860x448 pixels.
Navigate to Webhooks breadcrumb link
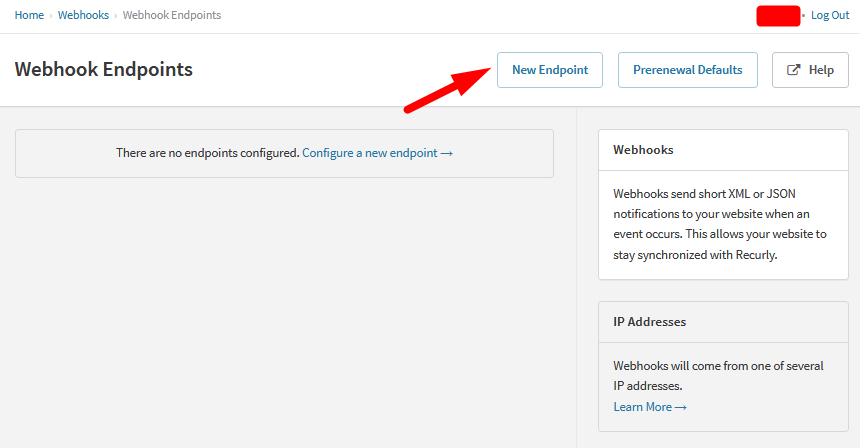pyautogui.click(x=83, y=15)
